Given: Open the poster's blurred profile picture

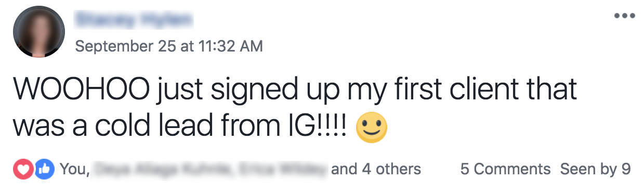Looking at the screenshot, I should 39,32.
